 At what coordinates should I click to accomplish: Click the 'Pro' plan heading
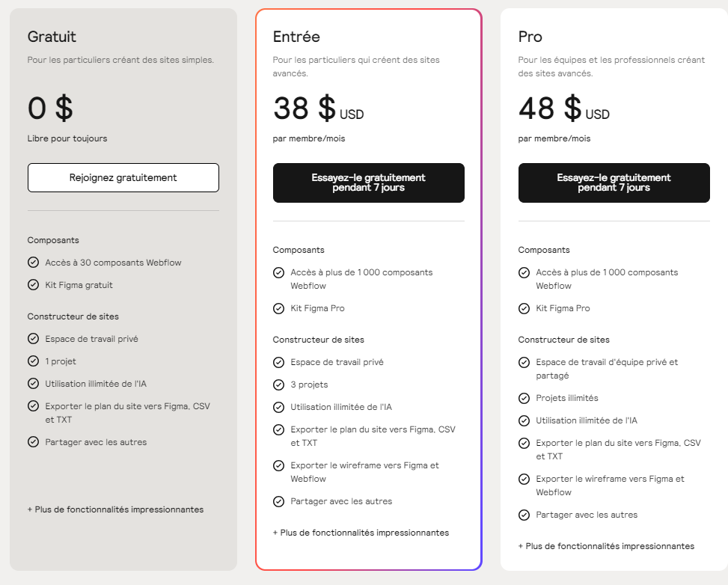click(530, 37)
